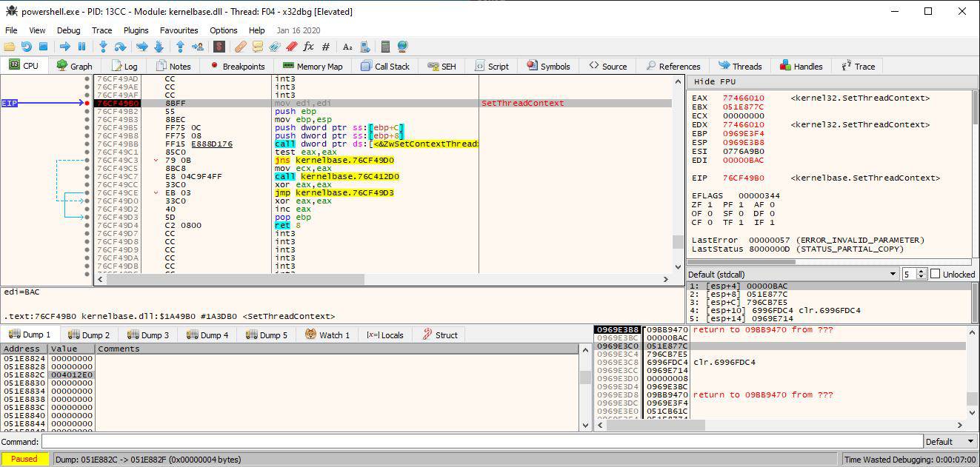This screenshot has width=980, height=467.
Task: Increase the argument count spinner
Action: 922,271
